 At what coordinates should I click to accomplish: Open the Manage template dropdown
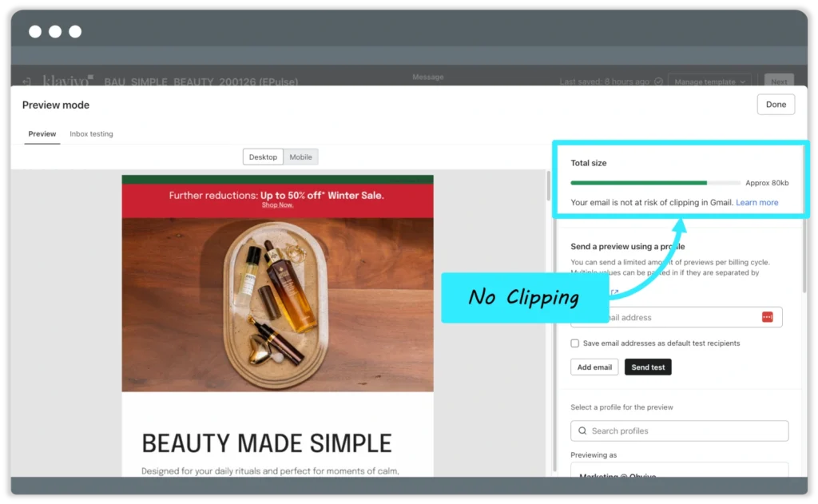pos(709,81)
